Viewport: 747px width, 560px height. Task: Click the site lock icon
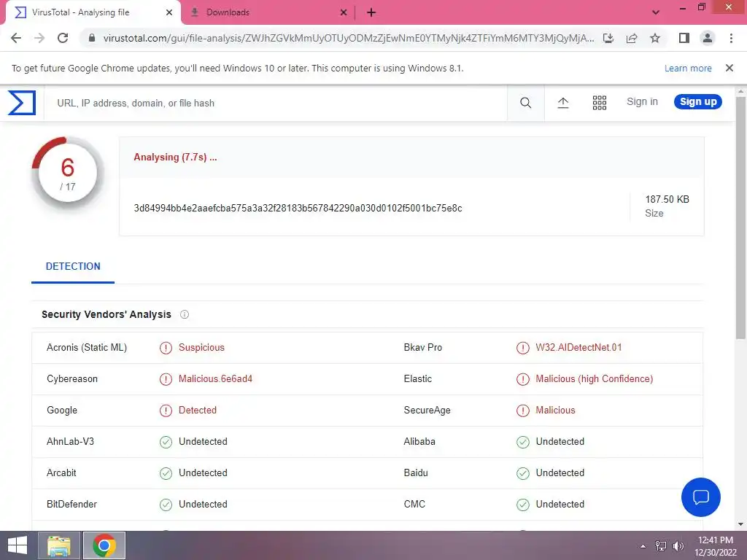coord(92,38)
